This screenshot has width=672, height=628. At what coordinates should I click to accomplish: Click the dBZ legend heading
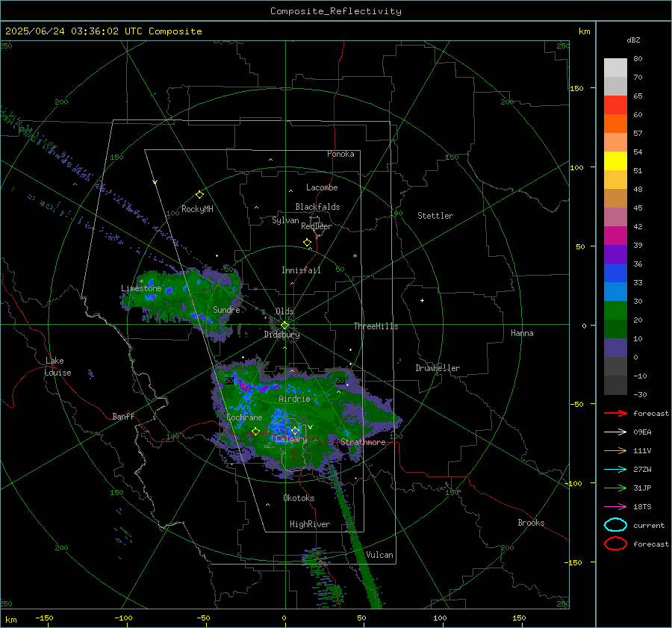coord(633,40)
